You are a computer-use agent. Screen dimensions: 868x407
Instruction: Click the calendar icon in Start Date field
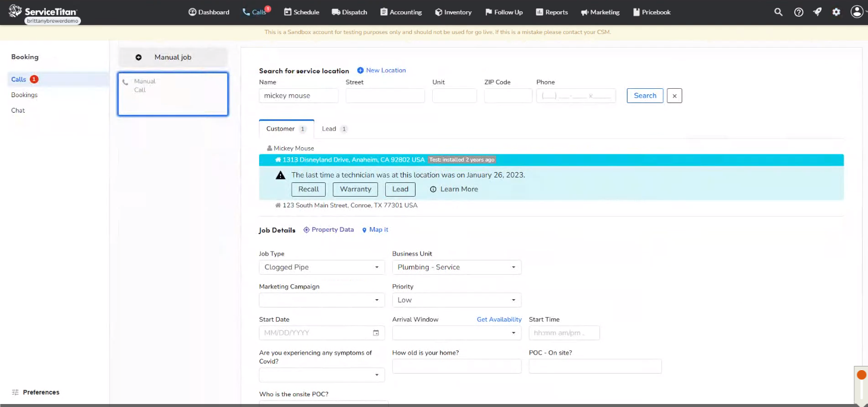[376, 333]
